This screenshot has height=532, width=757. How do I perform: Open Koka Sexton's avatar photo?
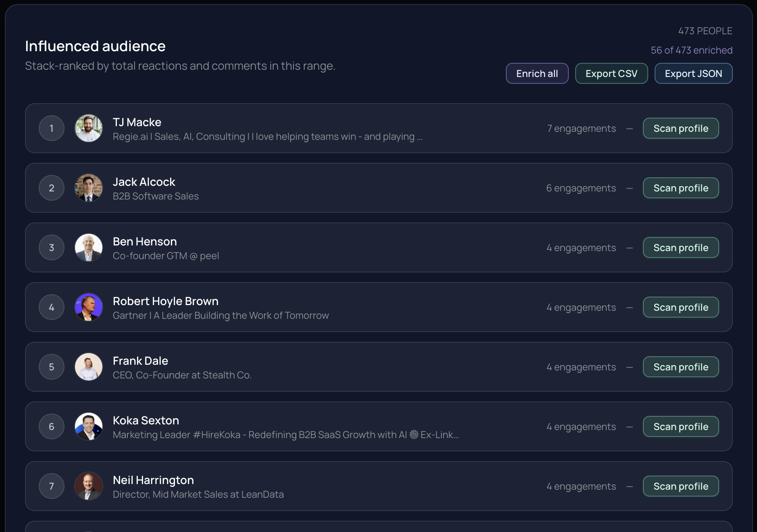89,426
